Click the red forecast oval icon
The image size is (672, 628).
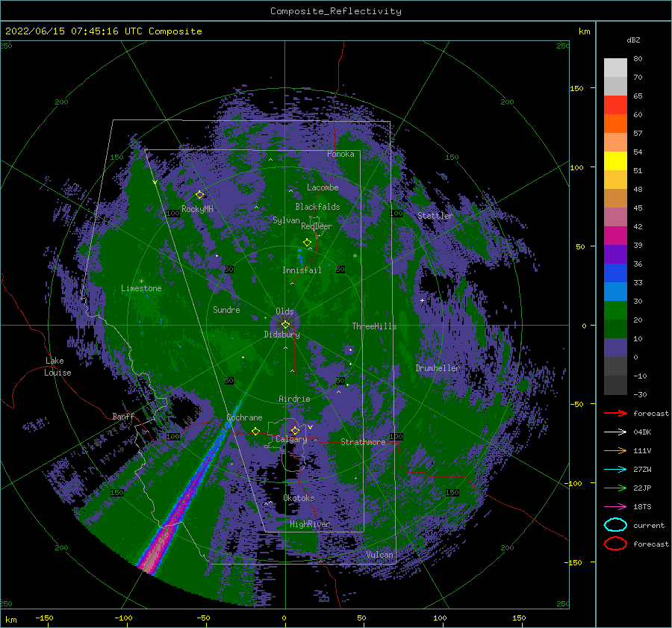coord(615,544)
